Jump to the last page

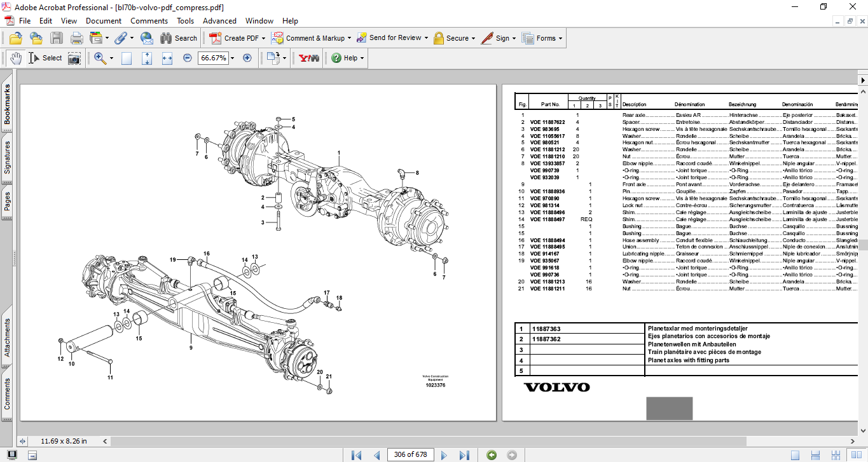pyautogui.click(x=464, y=455)
